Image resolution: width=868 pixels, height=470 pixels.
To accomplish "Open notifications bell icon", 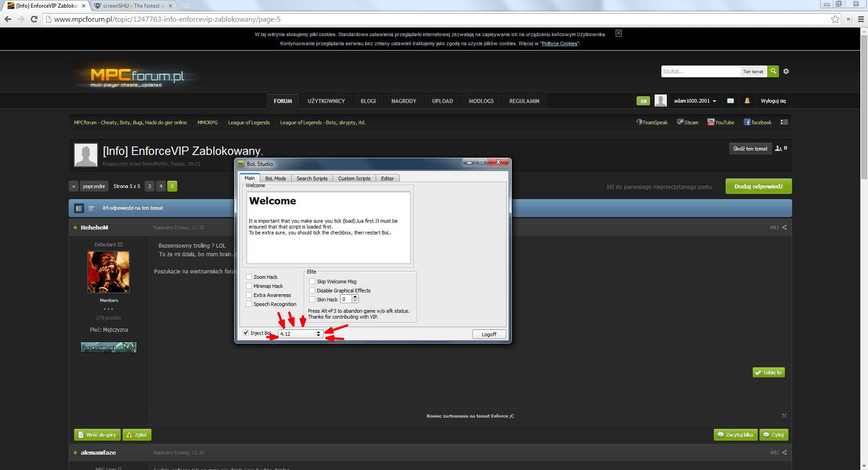I will pyautogui.click(x=747, y=101).
